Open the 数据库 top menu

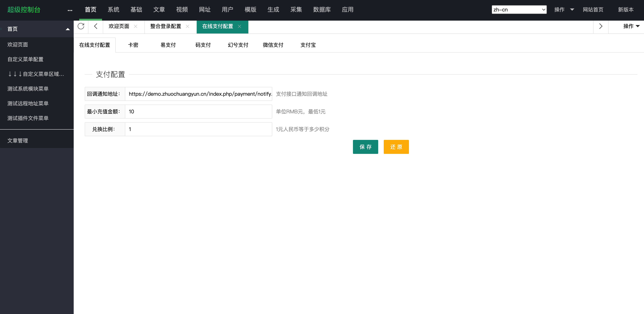(x=322, y=10)
